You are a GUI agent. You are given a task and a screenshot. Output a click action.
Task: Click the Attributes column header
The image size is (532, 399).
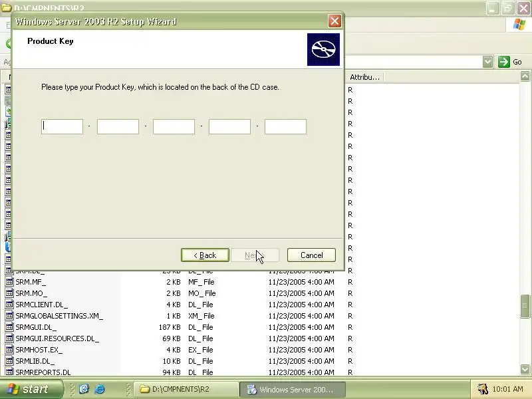coord(364,77)
